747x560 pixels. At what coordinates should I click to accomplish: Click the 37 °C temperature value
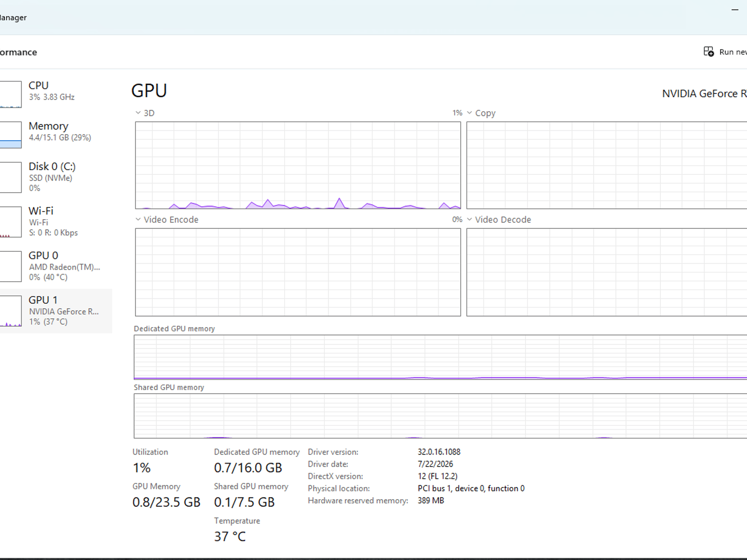coord(230,537)
